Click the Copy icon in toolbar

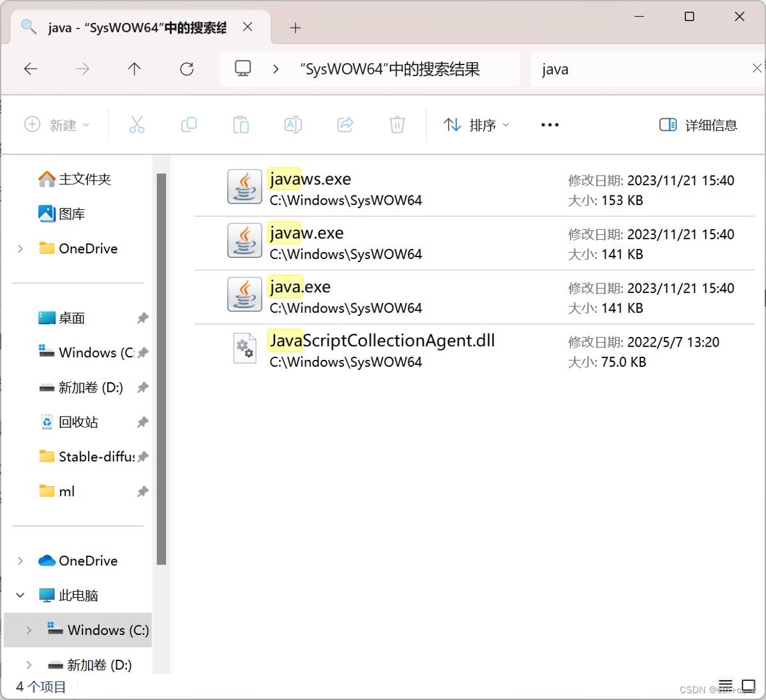(189, 124)
